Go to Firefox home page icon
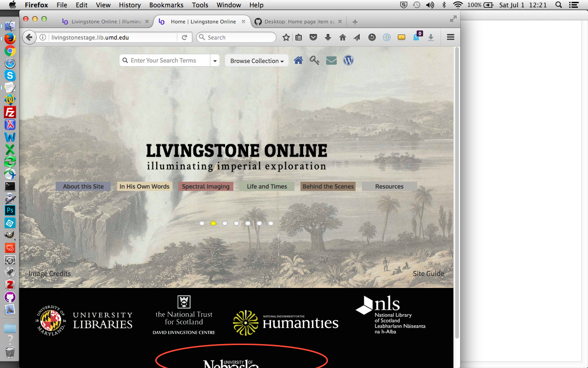The image size is (588, 368). (343, 38)
